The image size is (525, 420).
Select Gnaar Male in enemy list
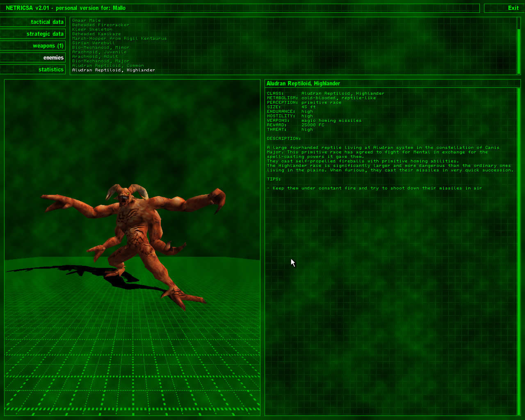[86, 21]
